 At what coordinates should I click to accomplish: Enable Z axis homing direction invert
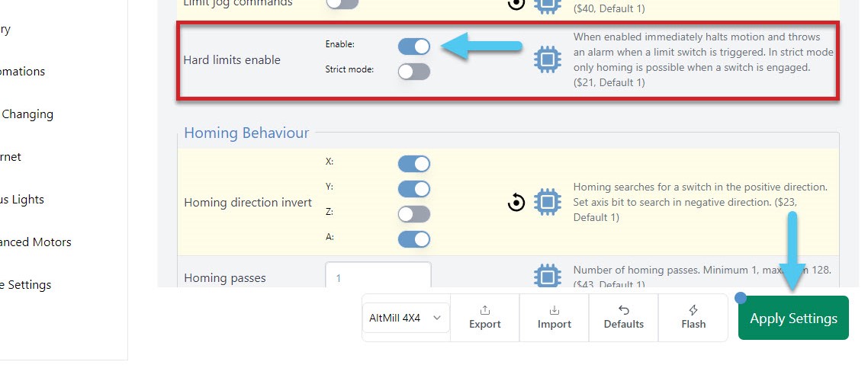[x=414, y=214]
